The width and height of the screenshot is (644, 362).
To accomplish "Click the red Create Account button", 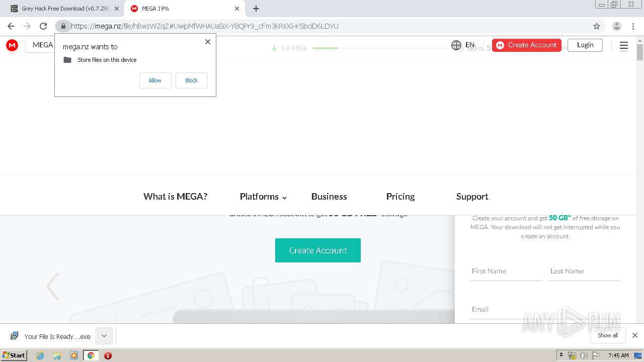I will 526,45.
